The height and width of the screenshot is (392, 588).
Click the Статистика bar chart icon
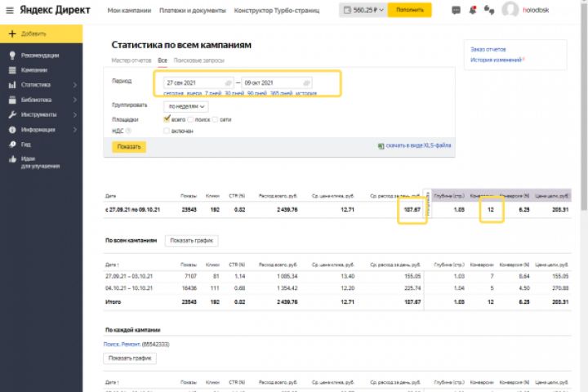point(12,85)
